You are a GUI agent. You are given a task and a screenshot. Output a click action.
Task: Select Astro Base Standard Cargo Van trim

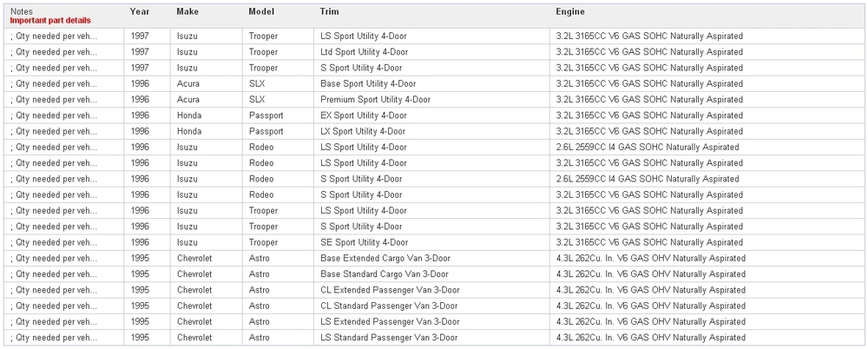tap(385, 274)
